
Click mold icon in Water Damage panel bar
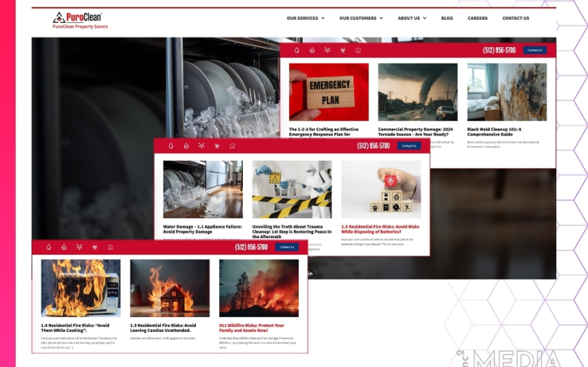click(201, 146)
